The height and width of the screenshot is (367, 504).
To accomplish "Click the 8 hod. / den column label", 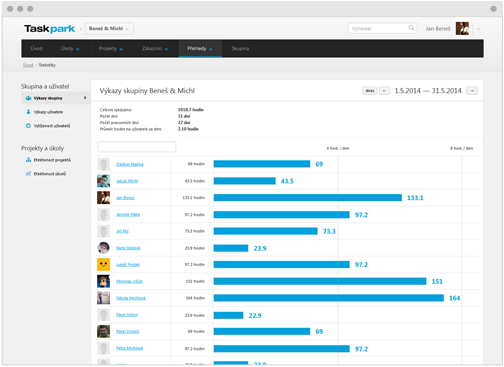I will (462, 148).
